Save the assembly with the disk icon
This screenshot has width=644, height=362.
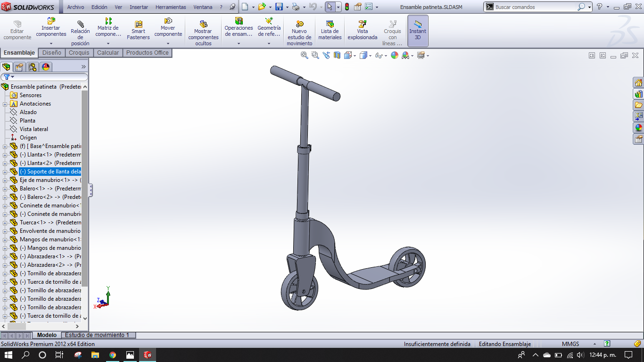click(x=279, y=7)
